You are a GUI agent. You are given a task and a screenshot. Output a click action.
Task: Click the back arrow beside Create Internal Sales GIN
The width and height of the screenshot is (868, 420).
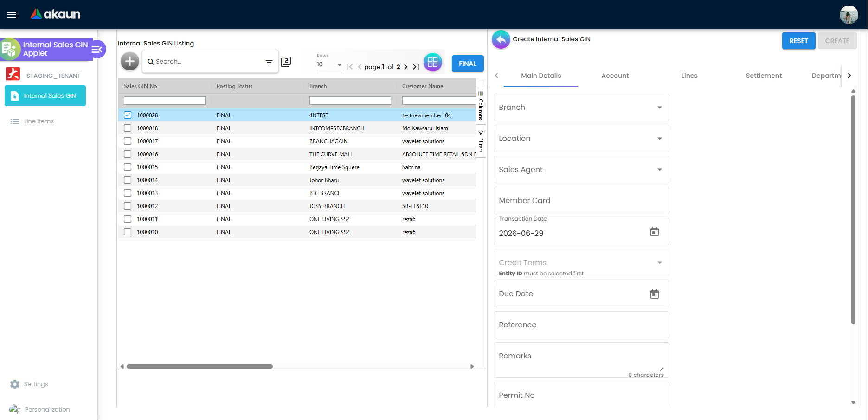pos(501,40)
